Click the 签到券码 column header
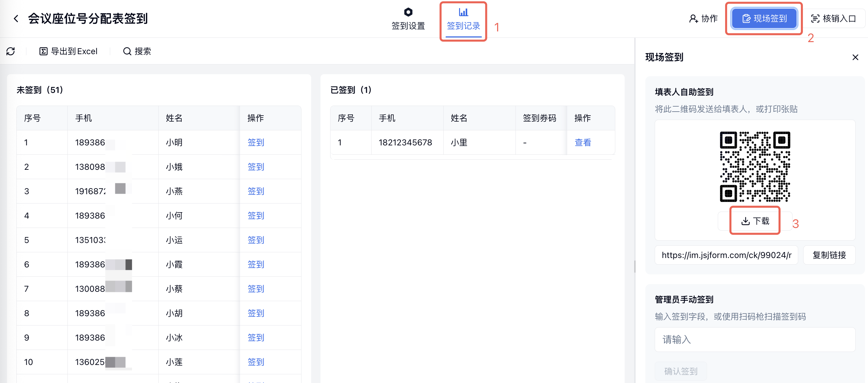The width and height of the screenshot is (868, 383). [x=539, y=118]
